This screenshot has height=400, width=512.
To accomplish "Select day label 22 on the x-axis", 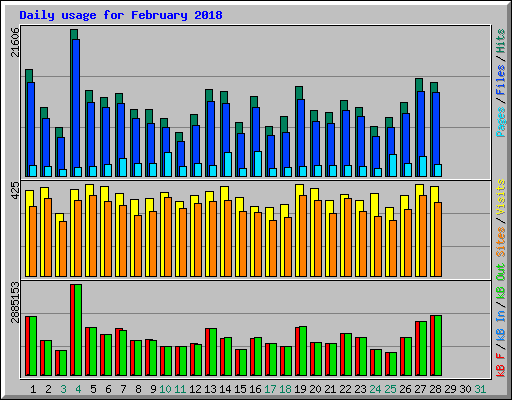I will click(345, 389).
